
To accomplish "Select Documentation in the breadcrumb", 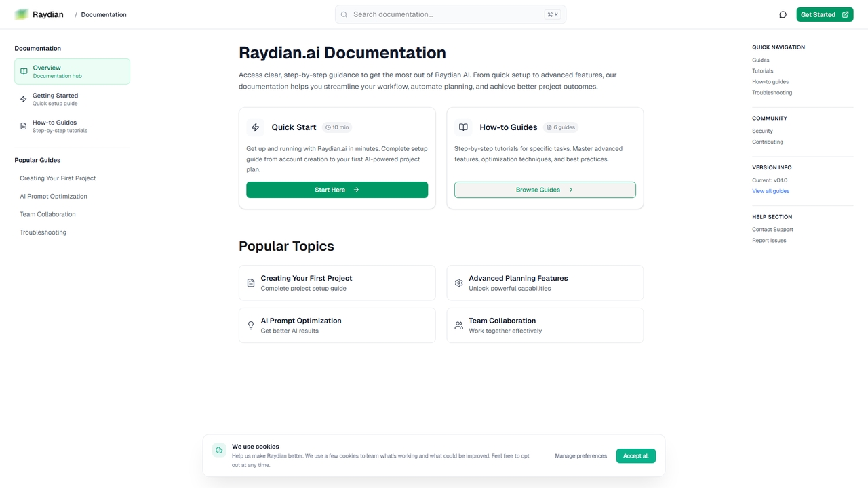I will click(104, 14).
